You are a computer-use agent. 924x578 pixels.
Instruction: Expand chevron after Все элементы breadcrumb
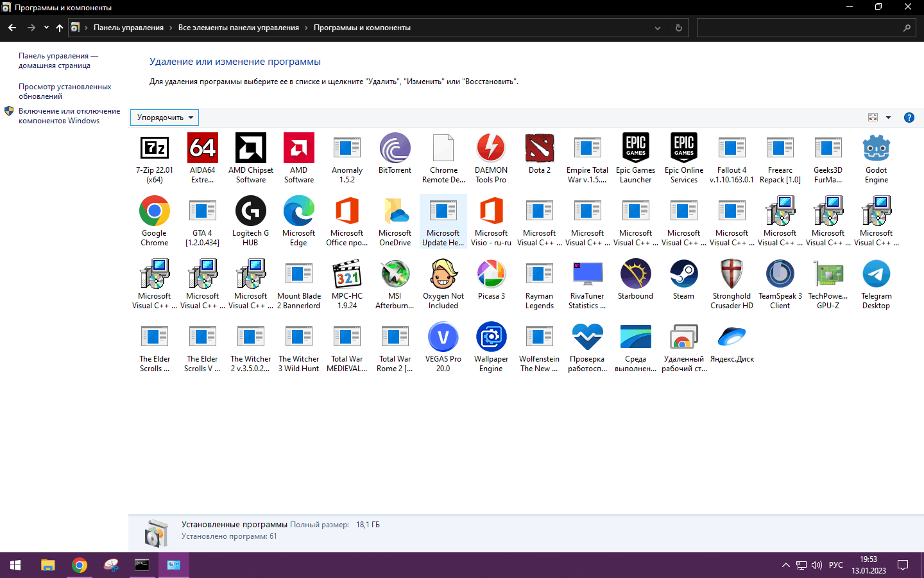pyautogui.click(x=306, y=28)
